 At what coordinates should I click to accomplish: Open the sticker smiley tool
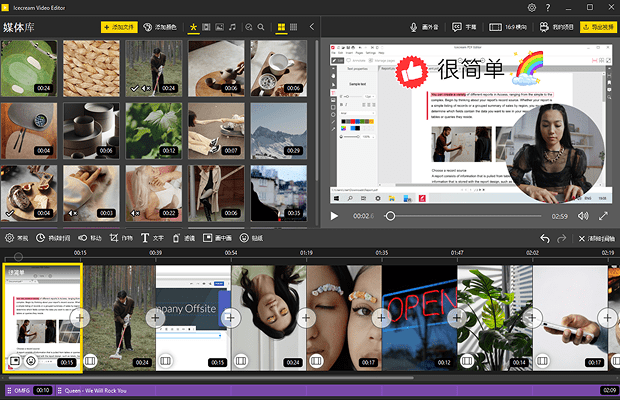pyautogui.click(x=251, y=238)
